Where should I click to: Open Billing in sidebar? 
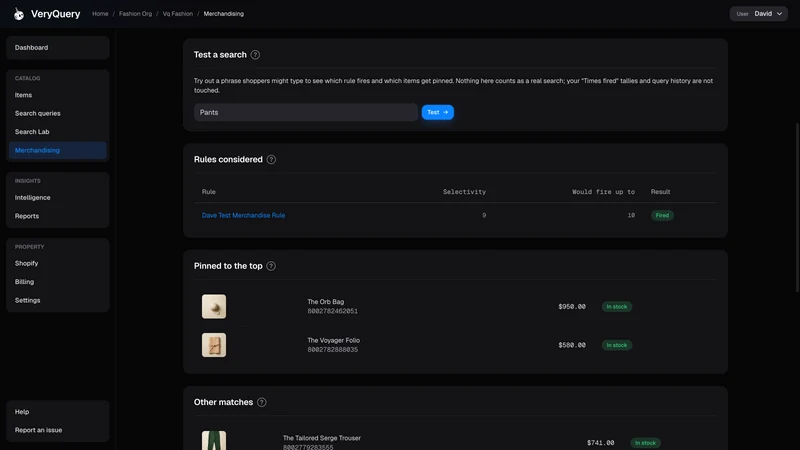click(58, 282)
